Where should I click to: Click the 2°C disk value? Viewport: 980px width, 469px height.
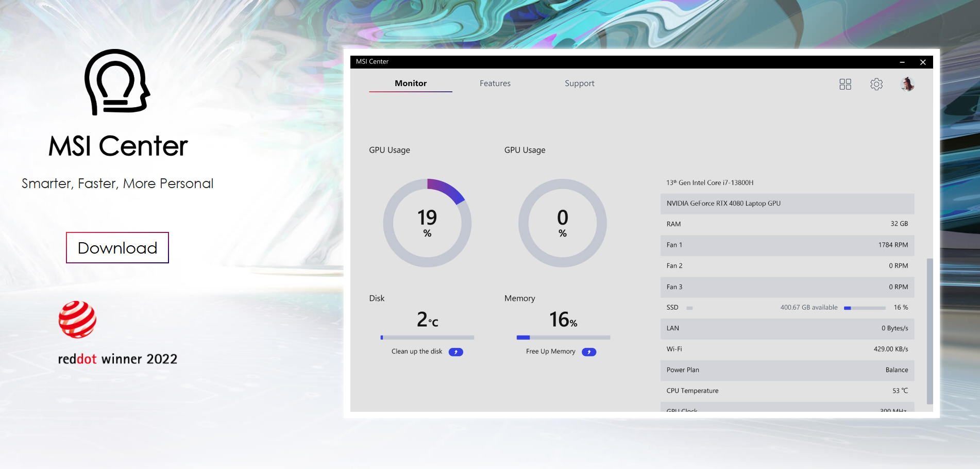pos(427,320)
